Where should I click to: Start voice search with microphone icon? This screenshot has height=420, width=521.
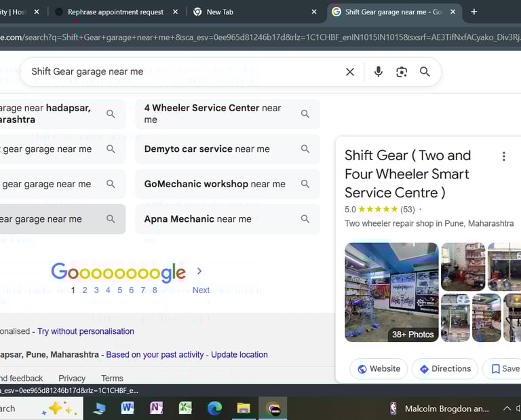tap(378, 72)
